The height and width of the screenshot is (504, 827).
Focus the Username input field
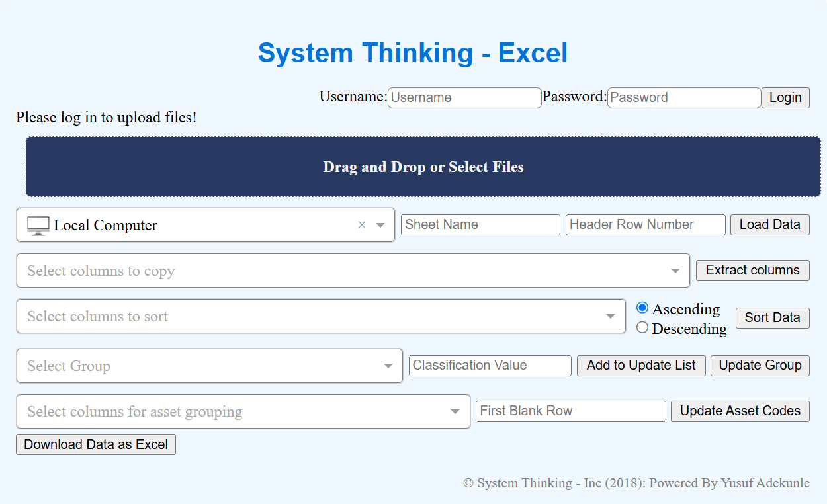point(464,97)
